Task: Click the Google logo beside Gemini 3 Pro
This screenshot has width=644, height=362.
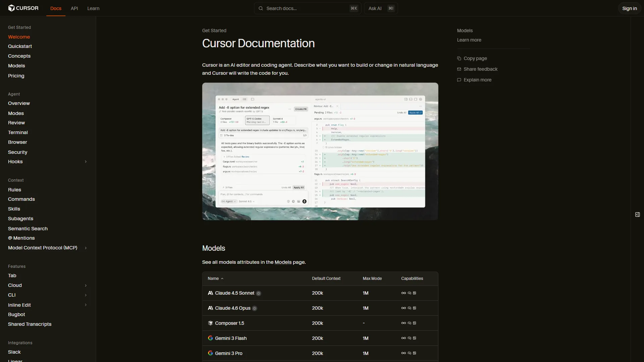Action: click(210, 353)
